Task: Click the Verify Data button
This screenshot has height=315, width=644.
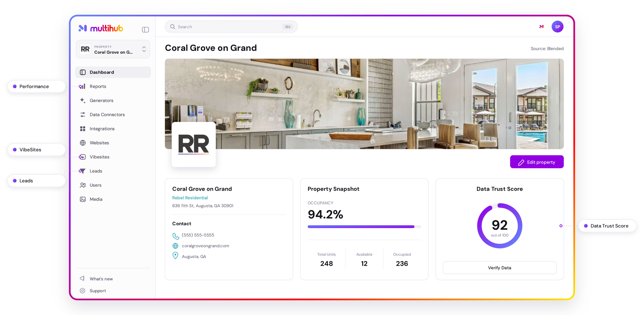Action: [499, 268]
